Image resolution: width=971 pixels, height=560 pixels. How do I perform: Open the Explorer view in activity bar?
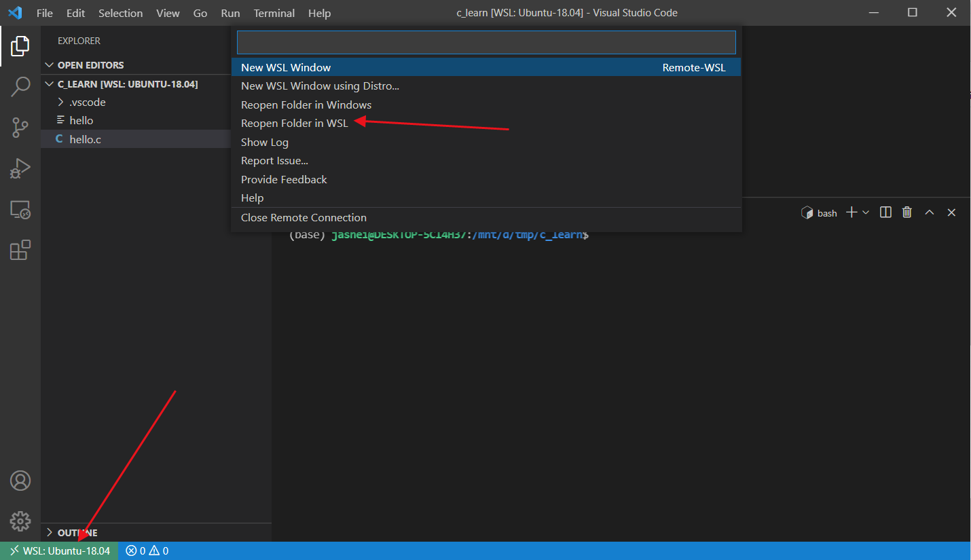[20, 46]
